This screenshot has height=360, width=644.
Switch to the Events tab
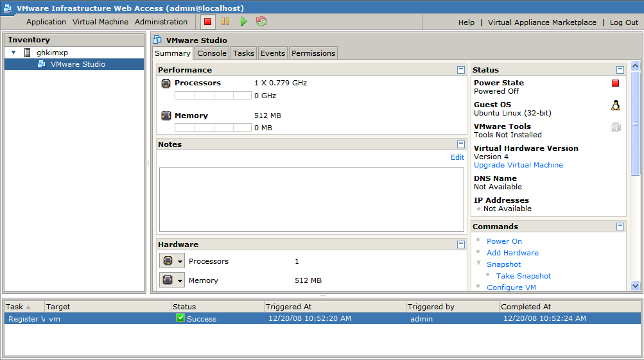273,53
